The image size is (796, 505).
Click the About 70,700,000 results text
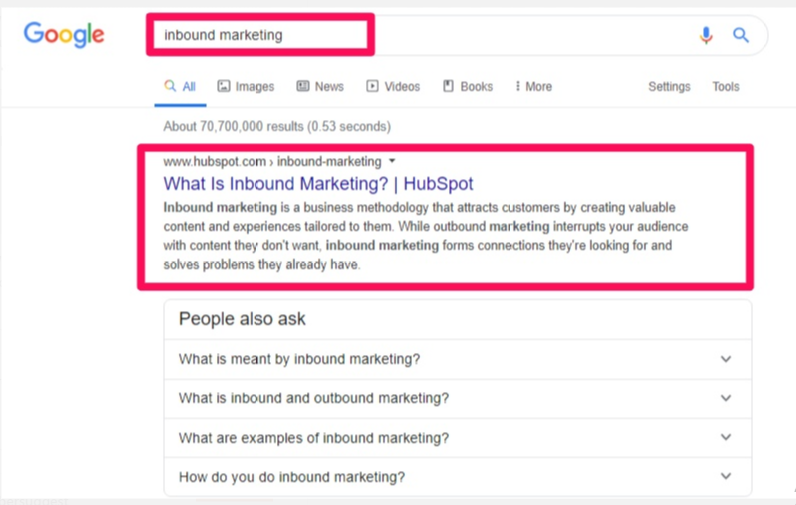click(x=277, y=126)
